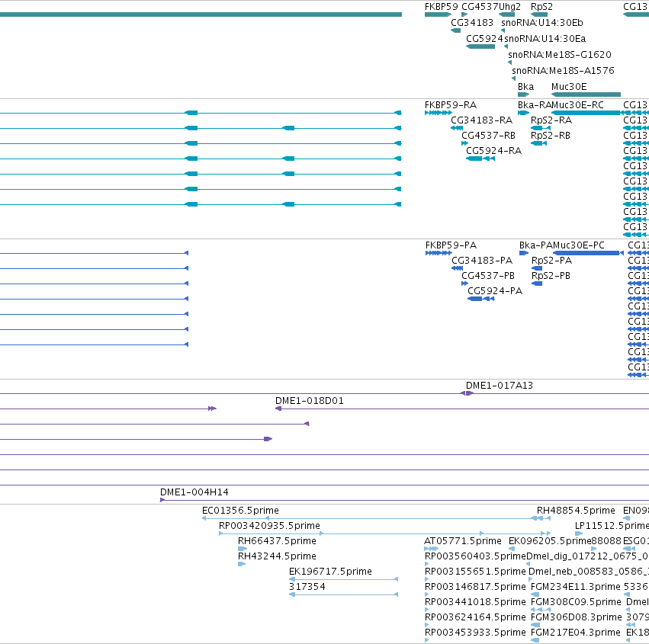Select the CG4537-RB transcript label
The width and height of the screenshot is (649, 644).
click(488, 136)
